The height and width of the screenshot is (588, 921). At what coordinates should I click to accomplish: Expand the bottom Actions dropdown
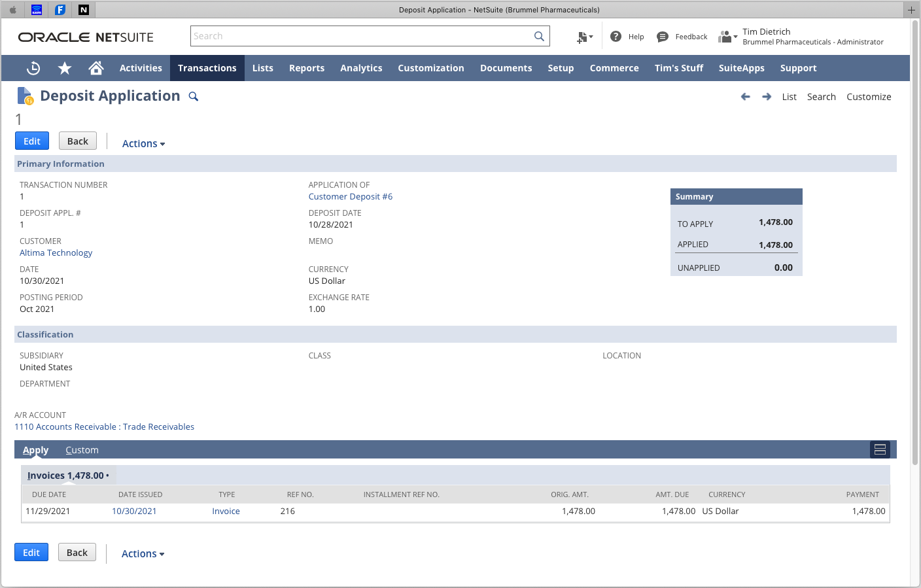pos(143,554)
